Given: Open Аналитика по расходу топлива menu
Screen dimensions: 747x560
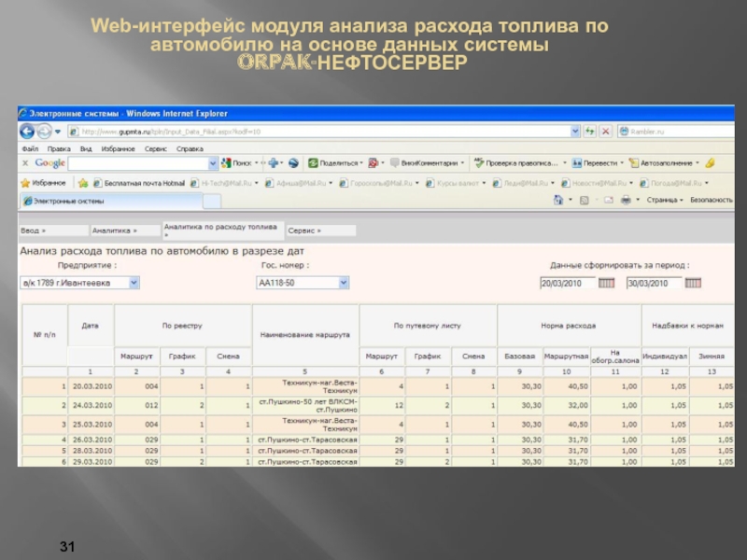Looking at the screenshot, I should [x=223, y=231].
